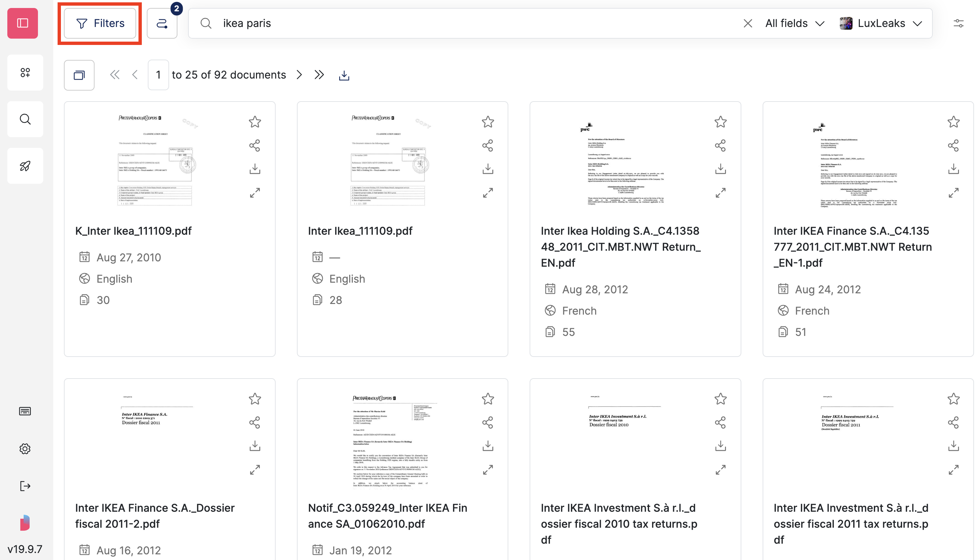Star K_Inter Ikea_111109.pdf as favorite
This screenshot has height=560, width=980.
tap(255, 122)
